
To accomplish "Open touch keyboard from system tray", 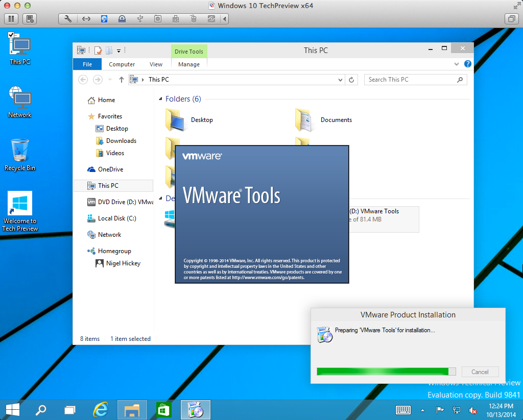I will (x=403, y=410).
